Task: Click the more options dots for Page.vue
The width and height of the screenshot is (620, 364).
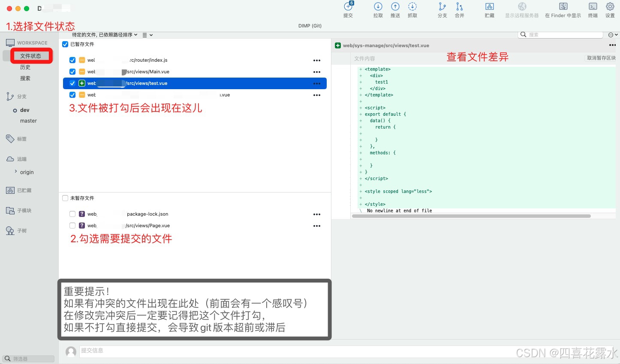Action: tap(317, 226)
